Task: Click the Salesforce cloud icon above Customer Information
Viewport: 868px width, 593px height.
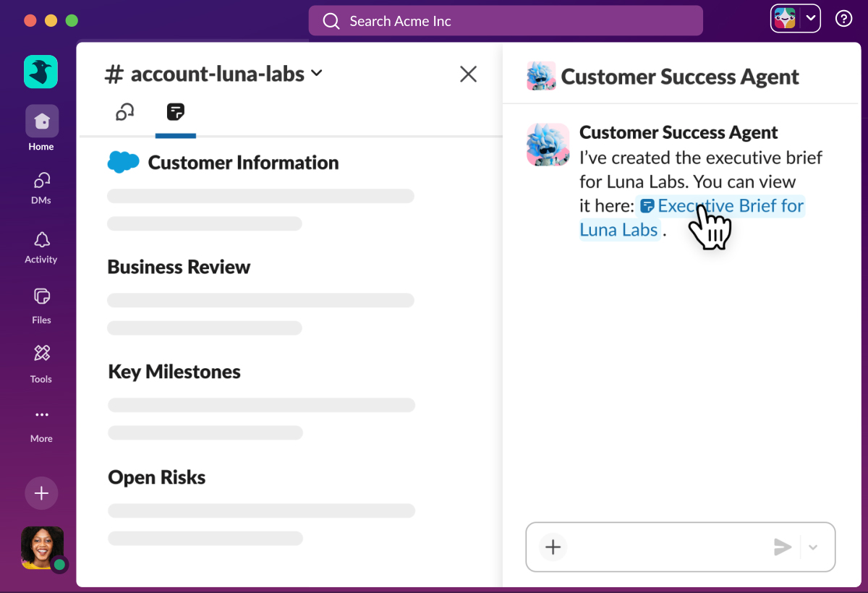Action: pos(123,162)
